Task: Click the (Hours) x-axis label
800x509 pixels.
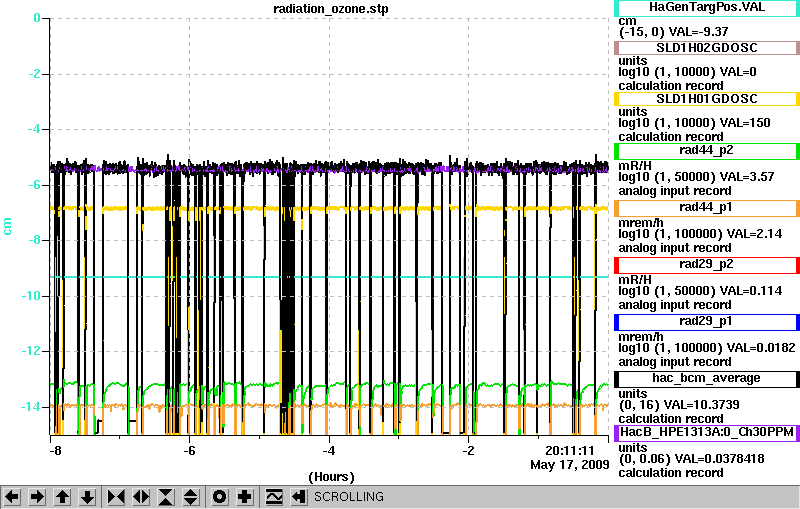Action: pyautogui.click(x=331, y=477)
